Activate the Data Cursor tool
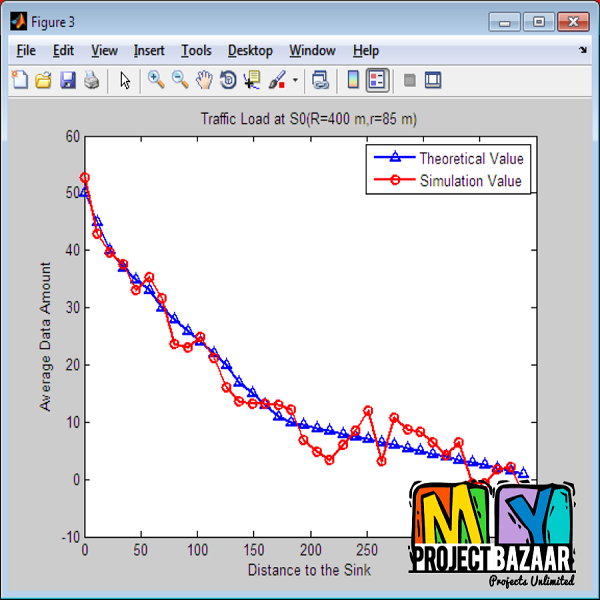Screen dimensions: 600x600 [x=252, y=80]
